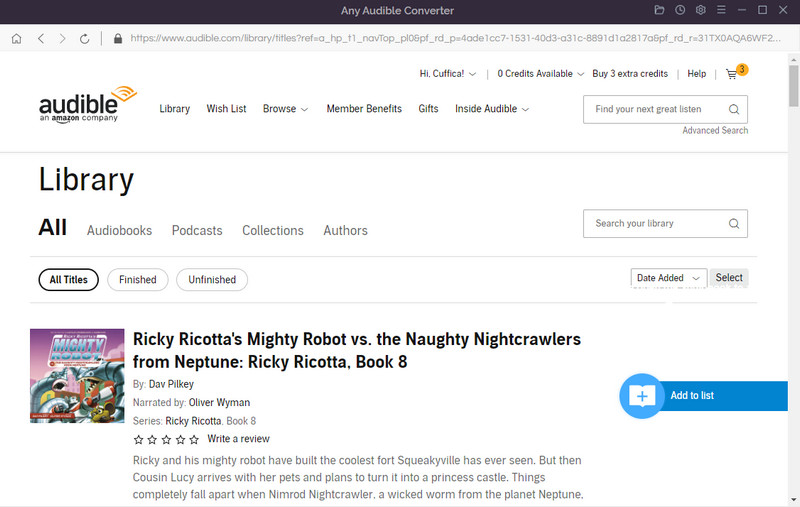Screen dimensions: 800x507
Task: Open Ricky Ricotta's Mighty Robot book title
Action: 357,350
